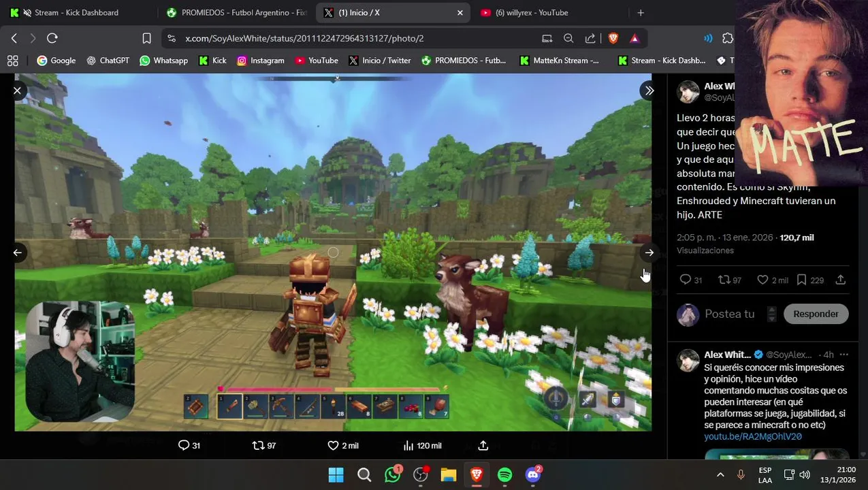868x490 pixels.
Task: Close the photo viewer with X
Action: pyautogui.click(x=17, y=91)
